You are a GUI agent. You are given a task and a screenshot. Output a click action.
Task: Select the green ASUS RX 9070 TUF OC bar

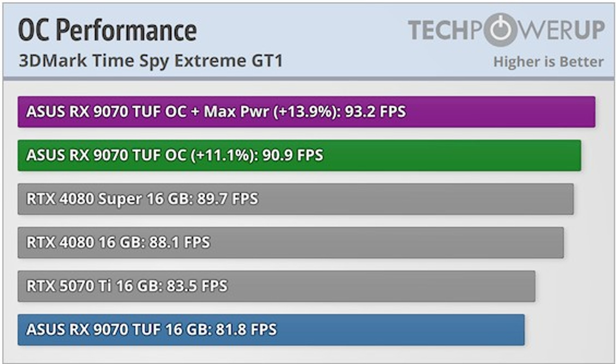[299, 156]
